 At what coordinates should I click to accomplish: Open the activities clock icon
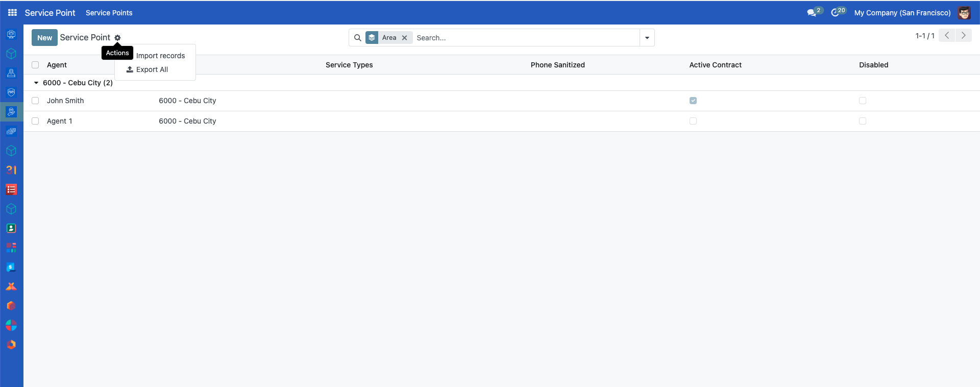pos(836,13)
